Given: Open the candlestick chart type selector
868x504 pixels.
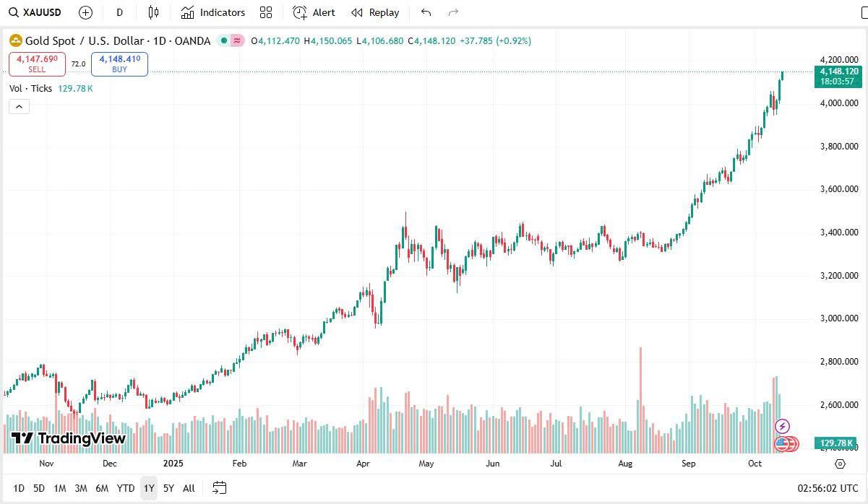Looking at the screenshot, I should (153, 12).
